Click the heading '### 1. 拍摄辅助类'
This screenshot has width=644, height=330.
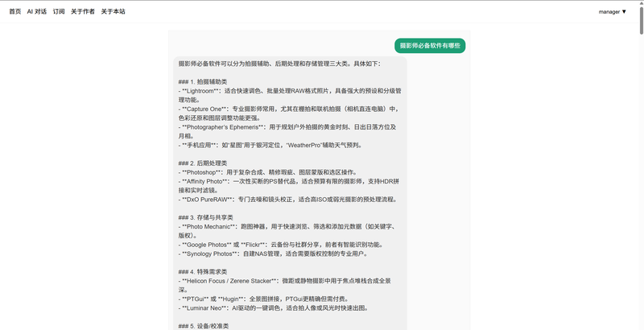click(x=203, y=81)
